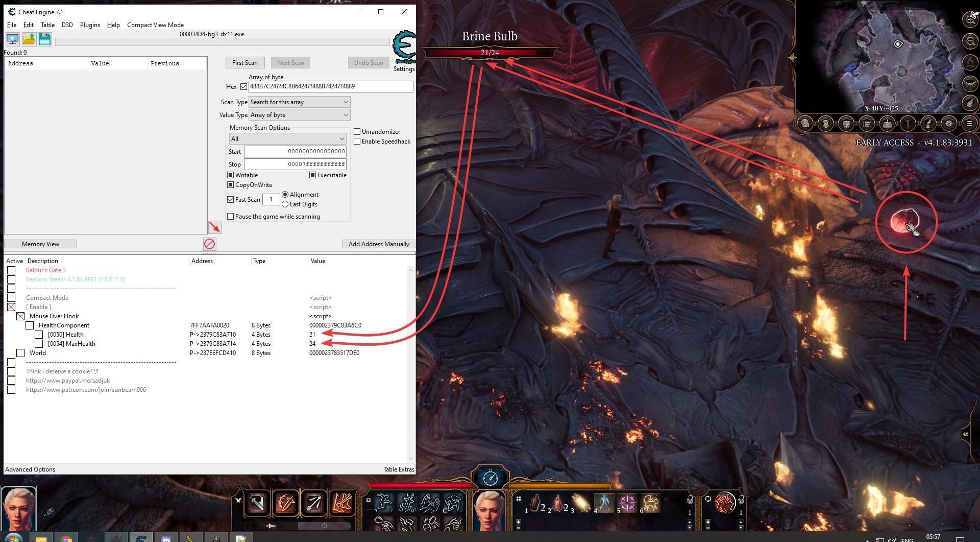
Task: Enable Speedhack checkbox
Action: (357, 142)
